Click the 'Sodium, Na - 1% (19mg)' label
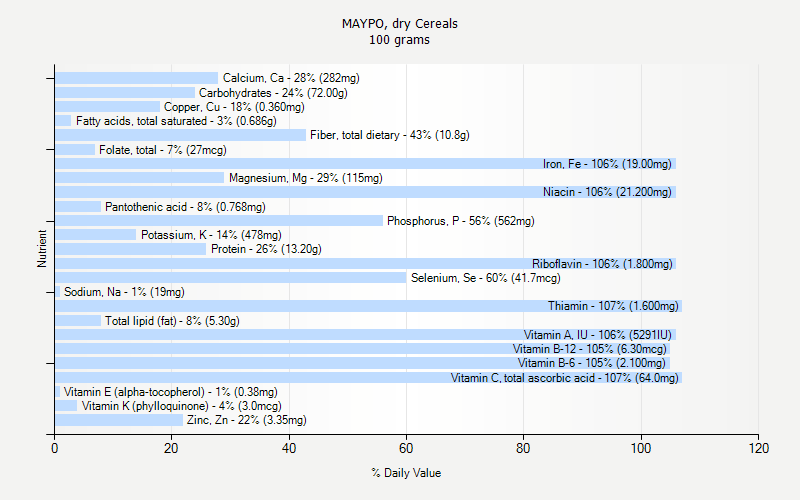 pos(124,292)
